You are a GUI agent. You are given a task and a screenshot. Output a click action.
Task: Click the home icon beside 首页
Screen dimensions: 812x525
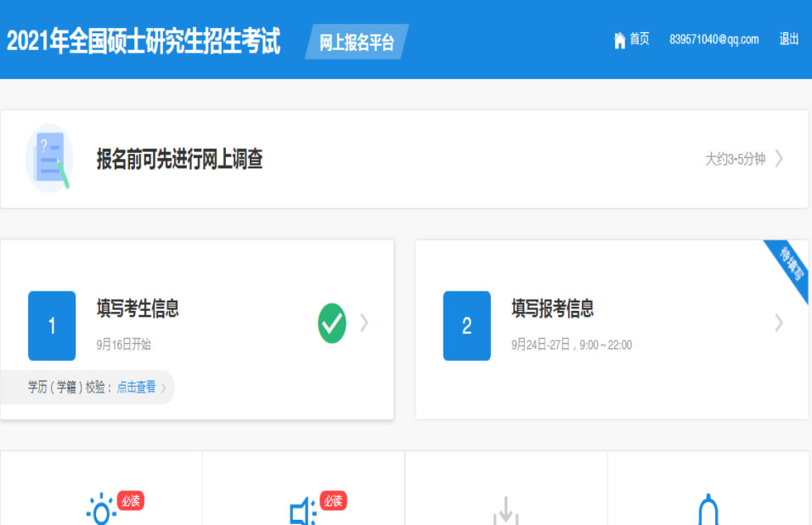tap(619, 40)
